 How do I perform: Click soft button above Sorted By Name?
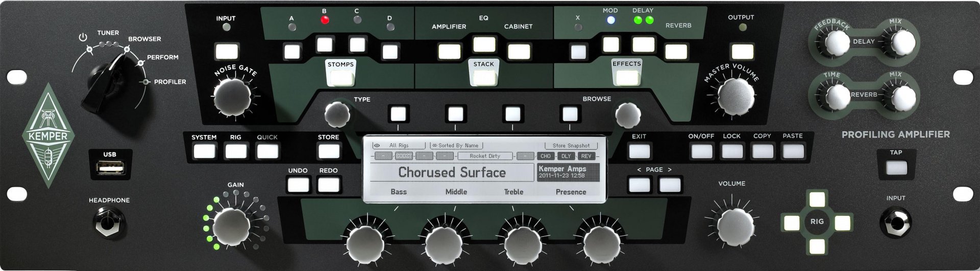click(455, 114)
